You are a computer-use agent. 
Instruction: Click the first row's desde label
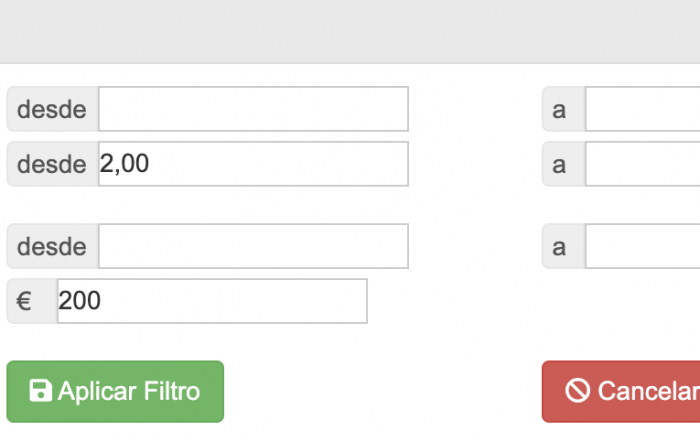pyautogui.click(x=52, y=109)
